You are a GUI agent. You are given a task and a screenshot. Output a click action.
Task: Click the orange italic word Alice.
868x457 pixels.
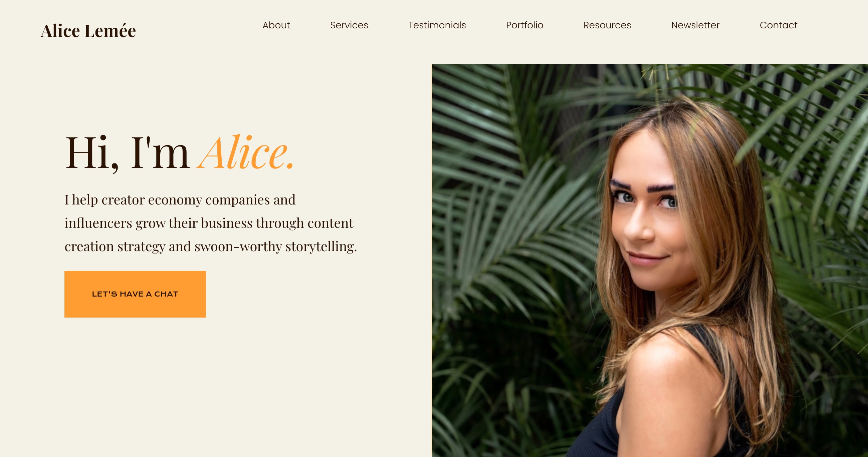pyautogui.click(x=246, y=152)
